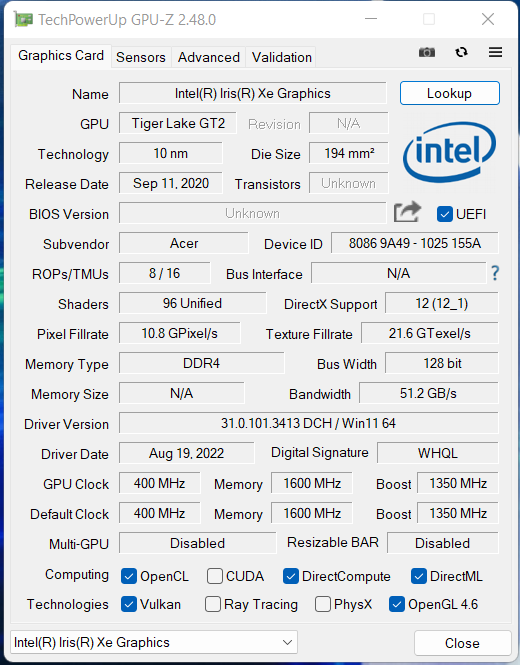
Task: Toggle the OpenCL checkbox
Action: 129,576
